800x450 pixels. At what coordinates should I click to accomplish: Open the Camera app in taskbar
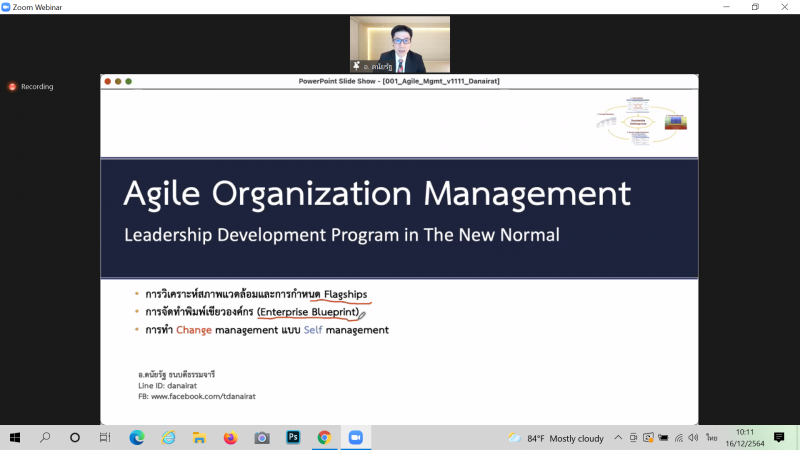(x=262, y=438)
